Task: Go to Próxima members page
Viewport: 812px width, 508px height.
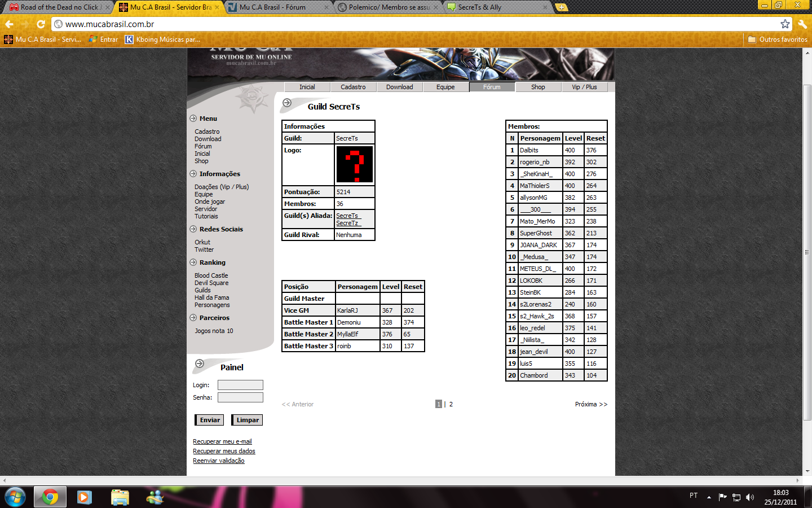Action: click(591, 404)
